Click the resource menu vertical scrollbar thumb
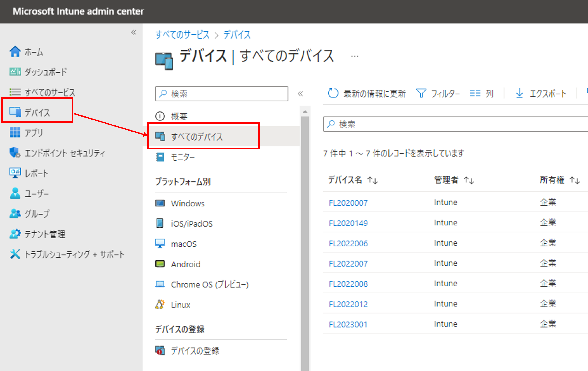The image size is (588, 371). (x=305, y=243)
